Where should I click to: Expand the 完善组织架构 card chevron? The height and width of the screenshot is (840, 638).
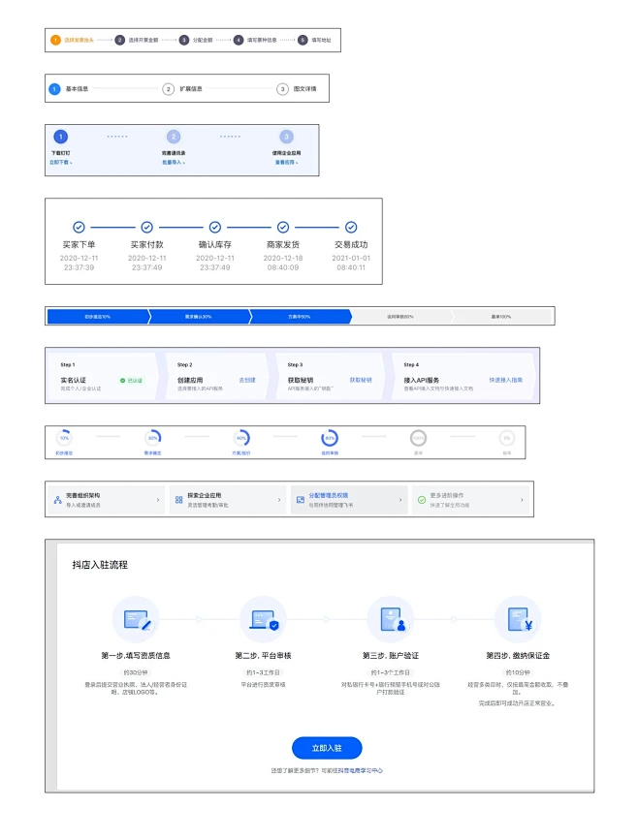158,500
